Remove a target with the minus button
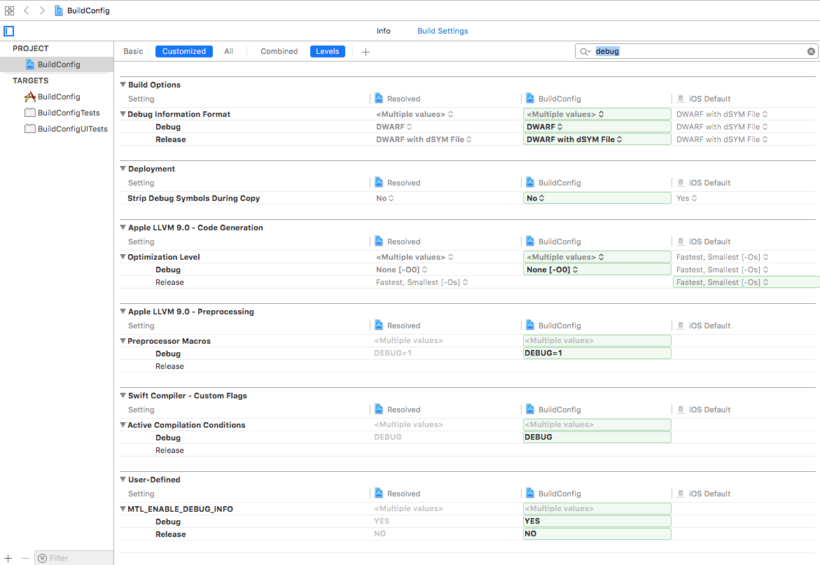Image resolution: width=820 pixels, height=565 pixels. tap(25, 558)
